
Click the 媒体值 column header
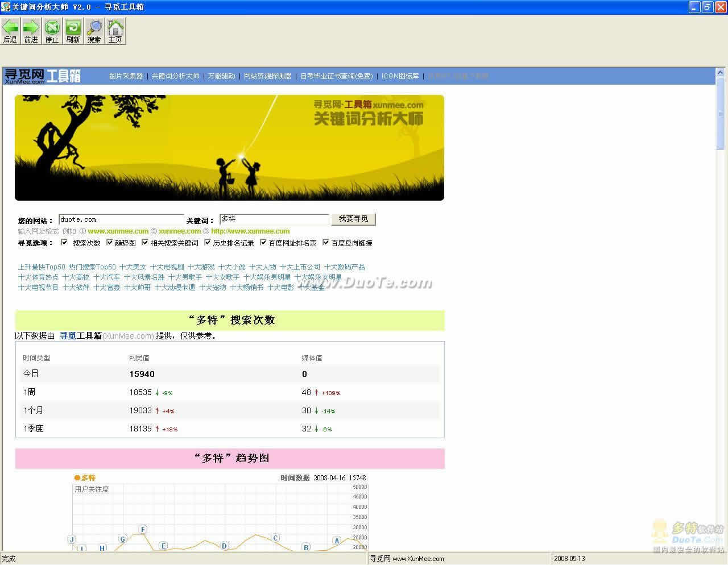point(312,358)
